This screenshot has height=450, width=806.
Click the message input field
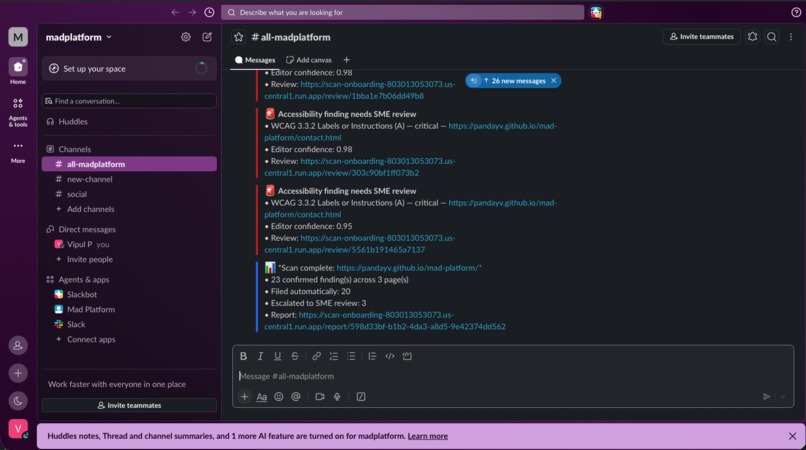(513, 376)
